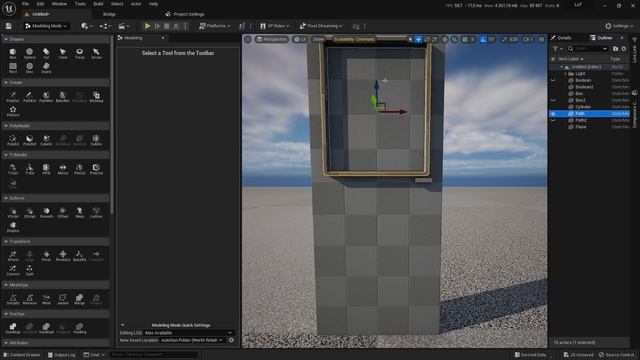Run the Simplify mesh tool

(x=13, y=299)
